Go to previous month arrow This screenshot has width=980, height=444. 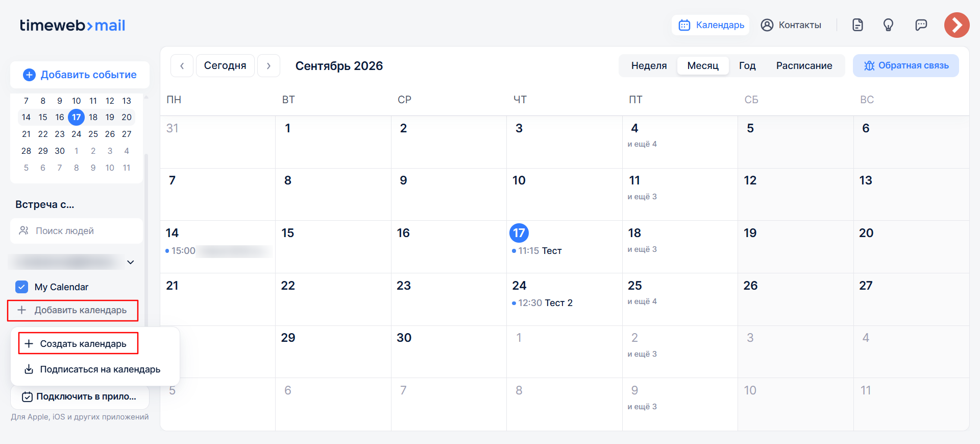182,65
